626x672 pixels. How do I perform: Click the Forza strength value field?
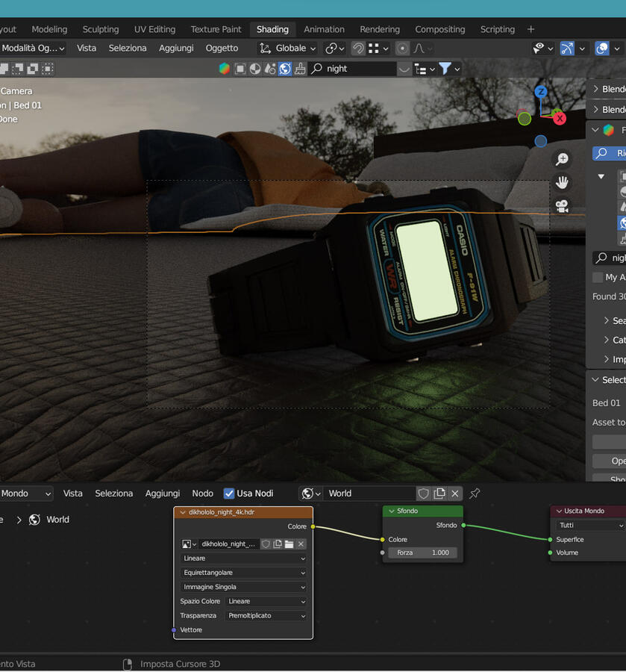point(422,553)
